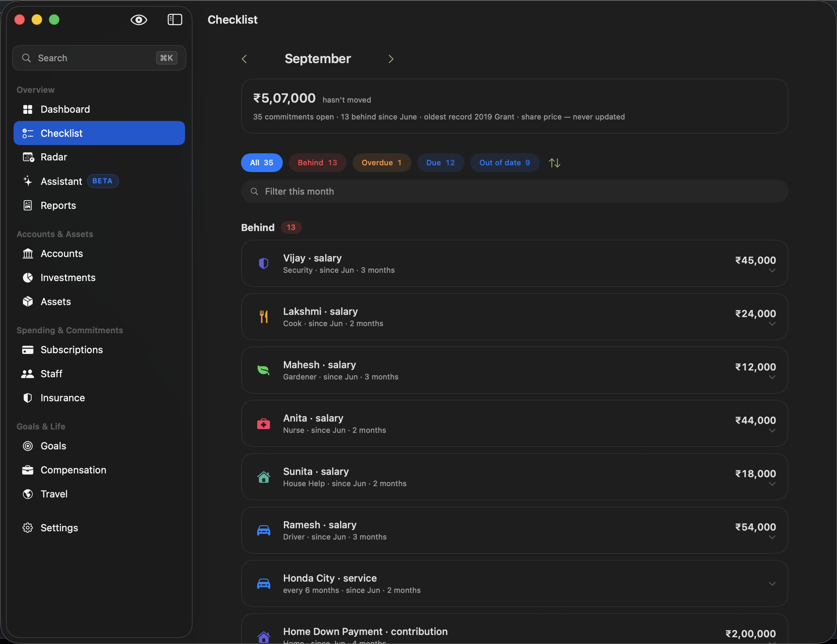Viewport: 837px width, 644px height.
Task: Expand the Sunita salary row chevron
Action: (x=772, y=484)
